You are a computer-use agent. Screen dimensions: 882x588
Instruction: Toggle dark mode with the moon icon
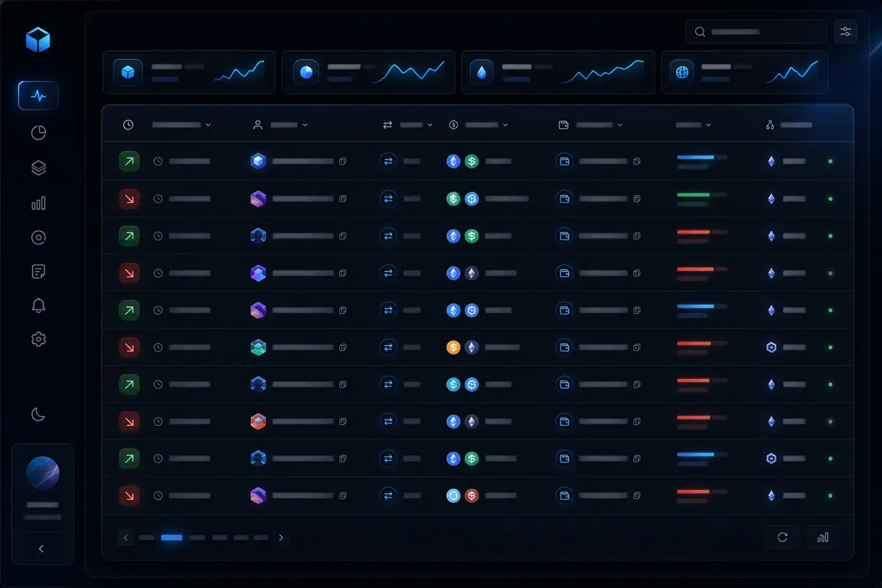38,415
